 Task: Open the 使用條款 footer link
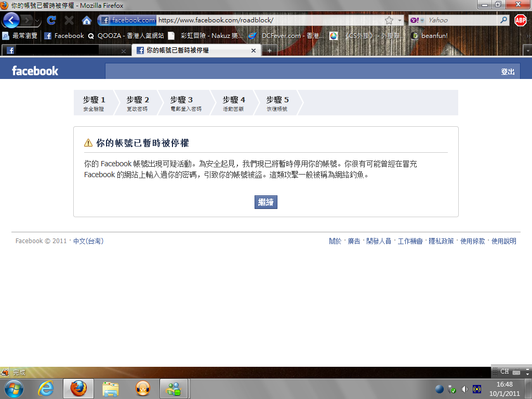click(472, 241)
